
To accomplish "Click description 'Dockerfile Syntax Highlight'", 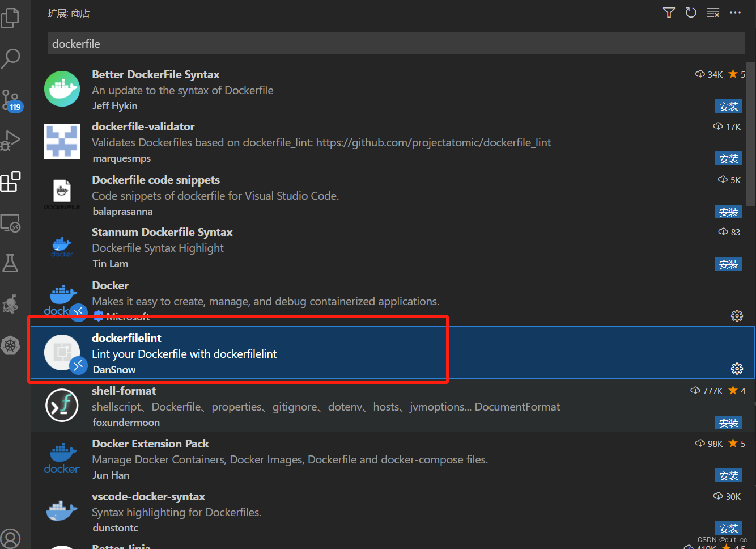I will point(158,248).
